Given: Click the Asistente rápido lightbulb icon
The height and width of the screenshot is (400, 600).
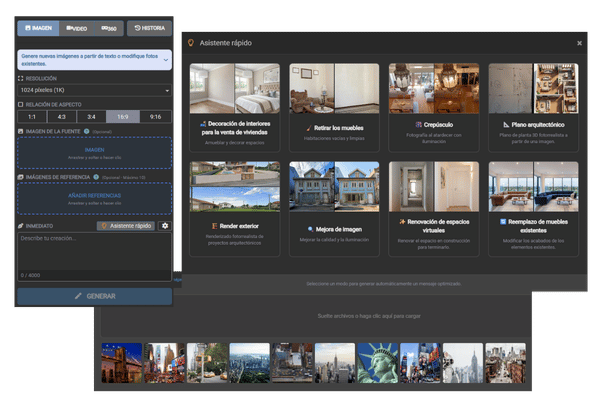Looking at the screenshot, I should 191,43.
